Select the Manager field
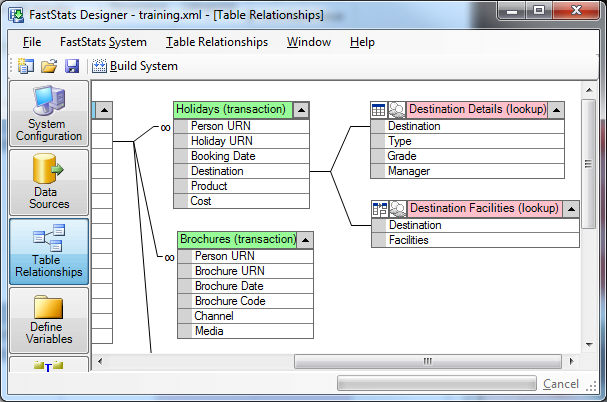 pos(468,171)
